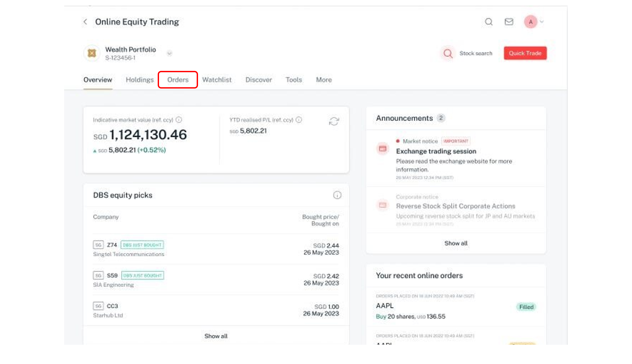The width and height of the screenshot is (632, 364).
Task: Refresh portfolio values with the refresh icon
Action: (x=334, y=121)
